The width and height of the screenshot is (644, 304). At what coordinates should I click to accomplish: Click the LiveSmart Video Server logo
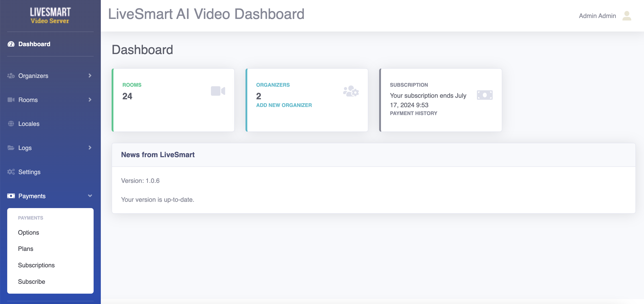click(x=50, y=16)
